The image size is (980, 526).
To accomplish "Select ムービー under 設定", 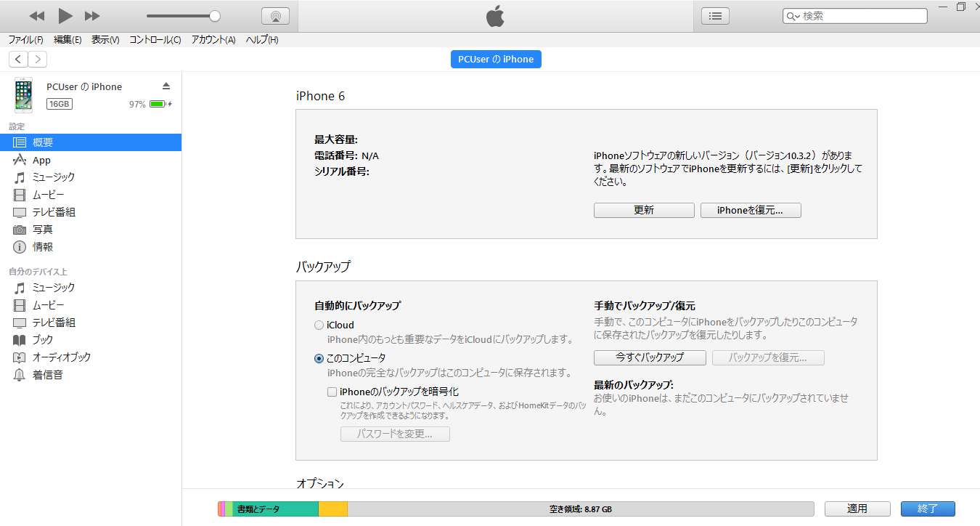I will 91,195.
